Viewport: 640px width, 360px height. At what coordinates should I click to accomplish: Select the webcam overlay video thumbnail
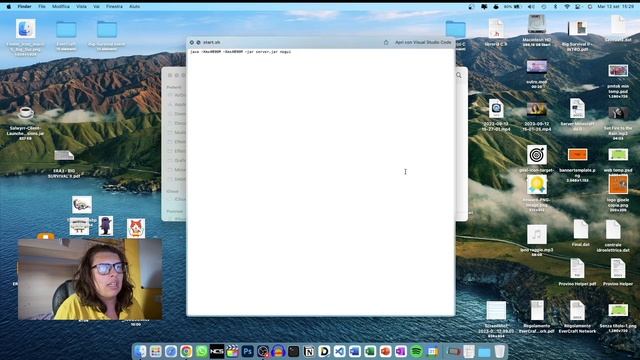pos(90,279)
